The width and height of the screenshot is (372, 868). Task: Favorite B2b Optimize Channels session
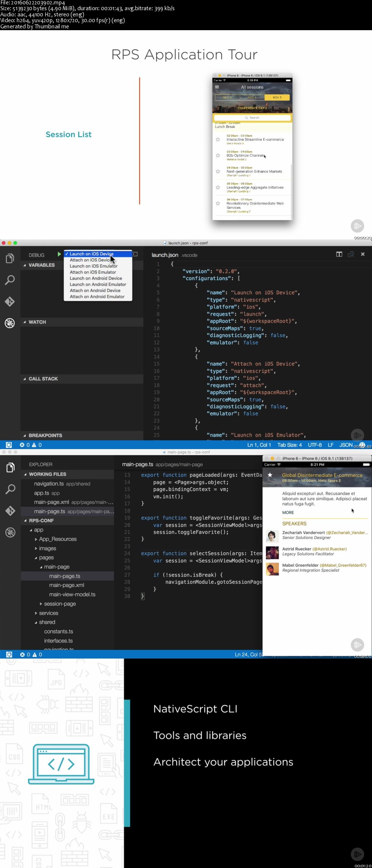(218, 156)
